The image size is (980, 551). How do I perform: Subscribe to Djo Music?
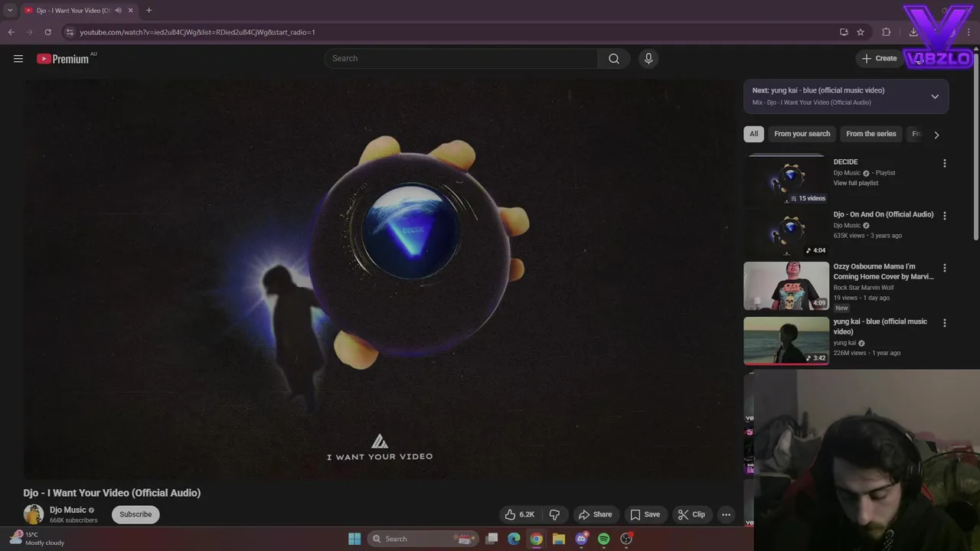point(136,514)
